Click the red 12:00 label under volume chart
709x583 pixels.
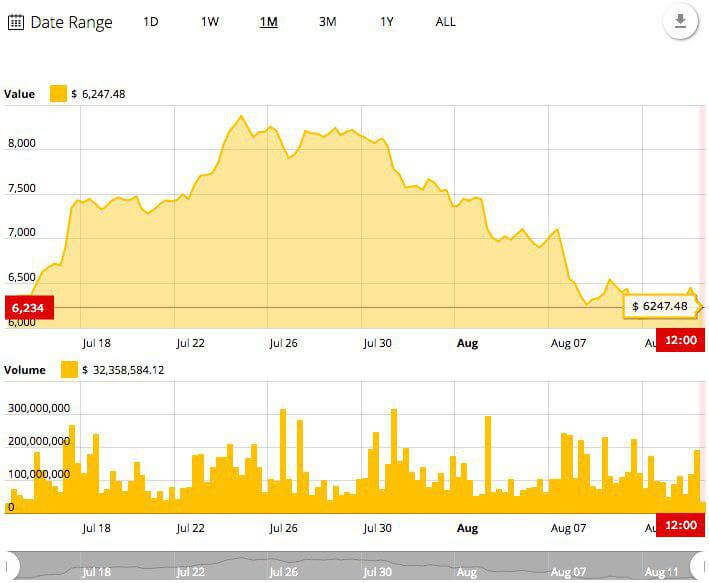click(x=681, y=525)
